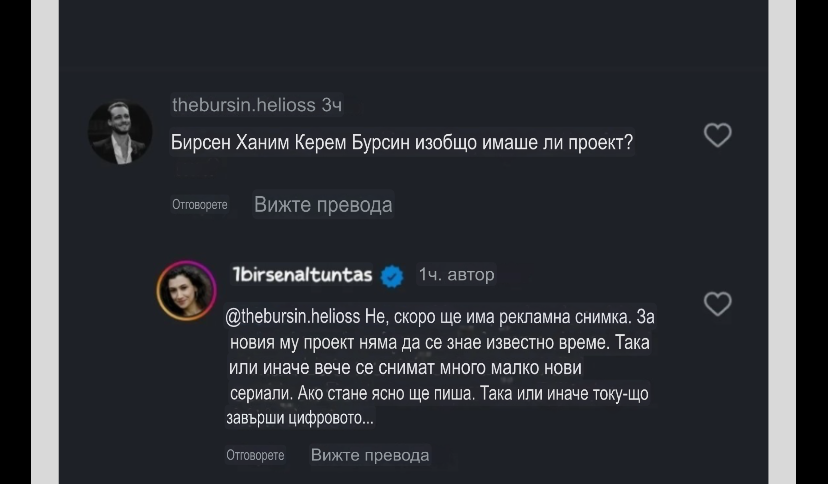Click the 3ч timestamp
828x484 pixels.
point(333,105)
